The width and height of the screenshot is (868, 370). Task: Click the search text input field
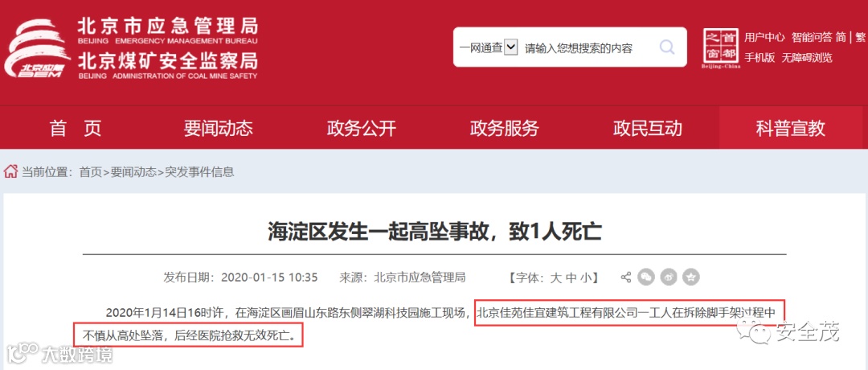coord(588,47)
